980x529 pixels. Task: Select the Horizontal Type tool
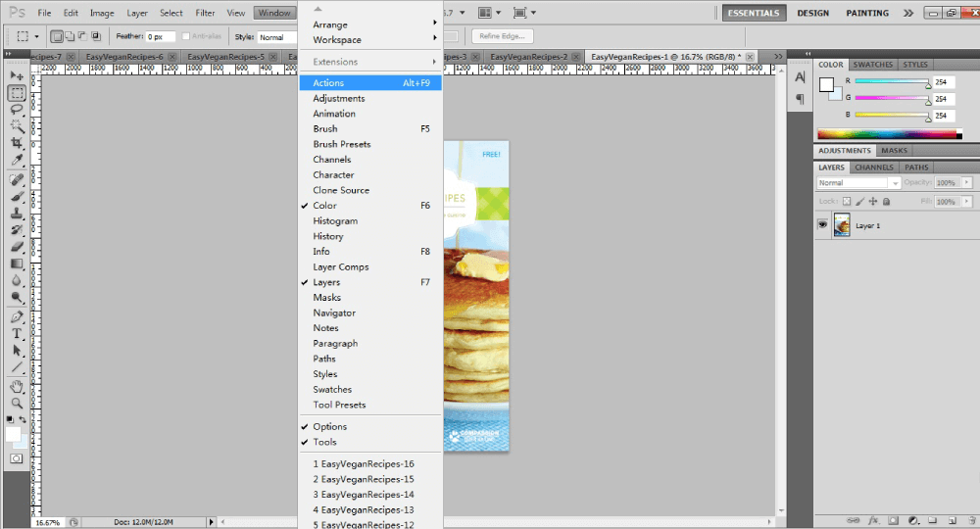[17, 334]
